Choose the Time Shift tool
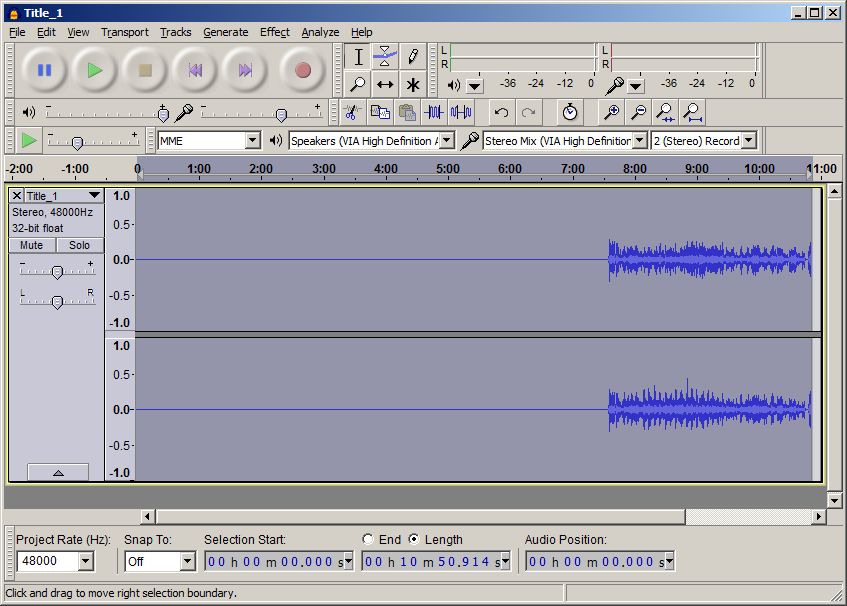 coord(385,85)
